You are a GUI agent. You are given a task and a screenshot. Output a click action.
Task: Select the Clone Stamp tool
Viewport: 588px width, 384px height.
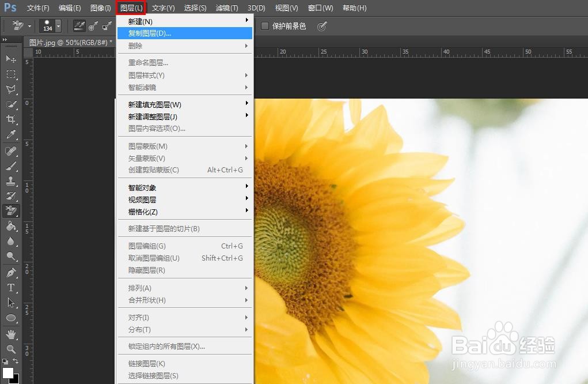[x=11, y=181]
